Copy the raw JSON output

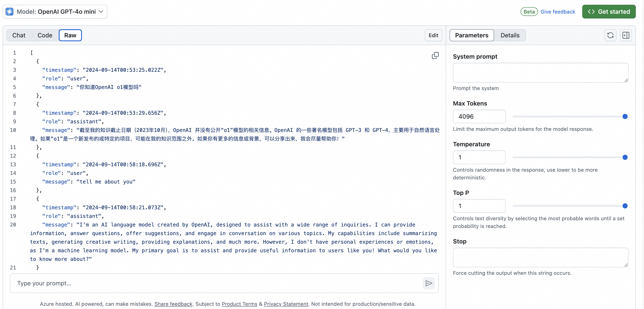pyautogui.click(x=435, y=55)
